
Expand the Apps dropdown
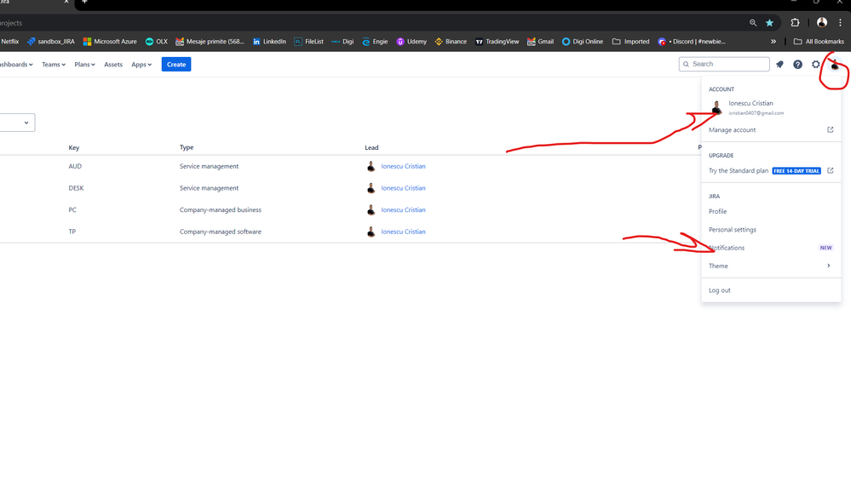point(141,65)
